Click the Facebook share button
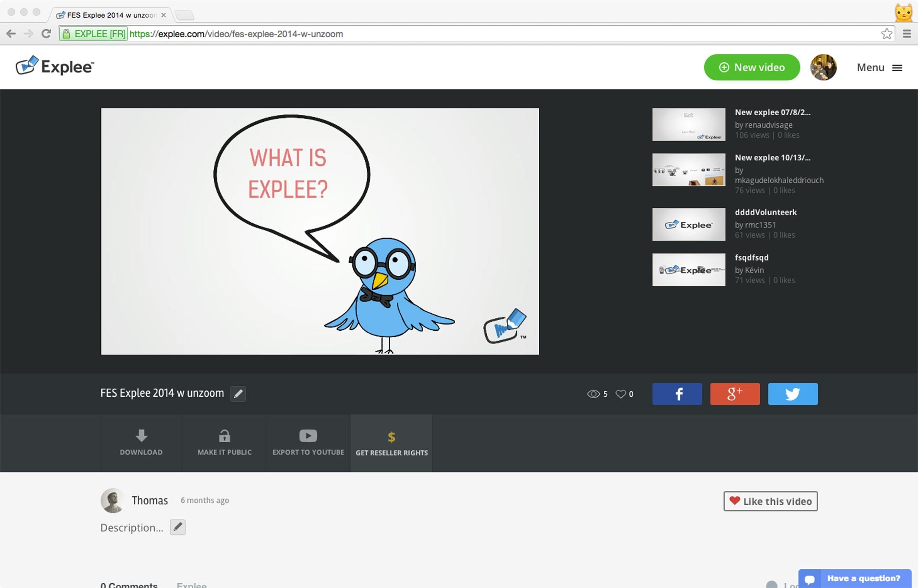This screenshot has height=588, width=918. tap(677, 394)
